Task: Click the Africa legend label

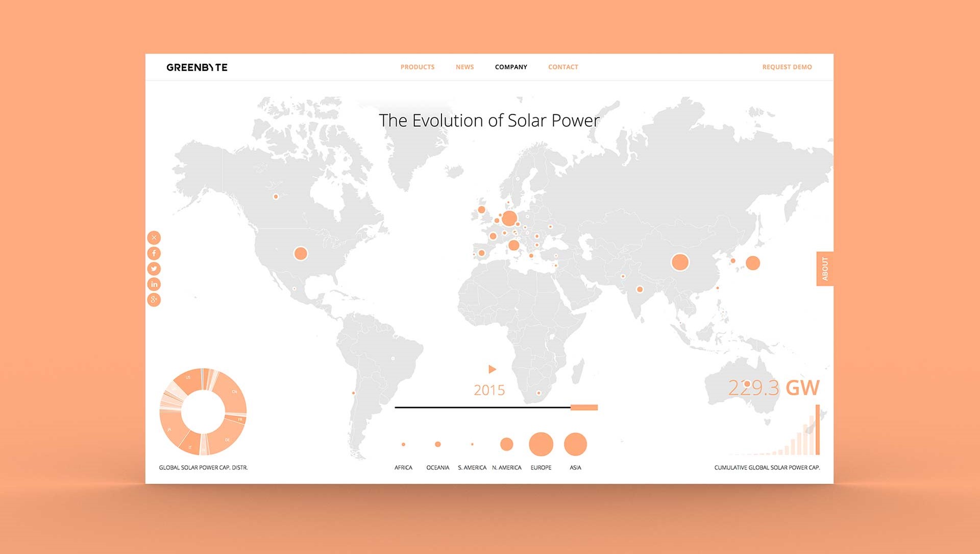Action: (x=403, y=468)
